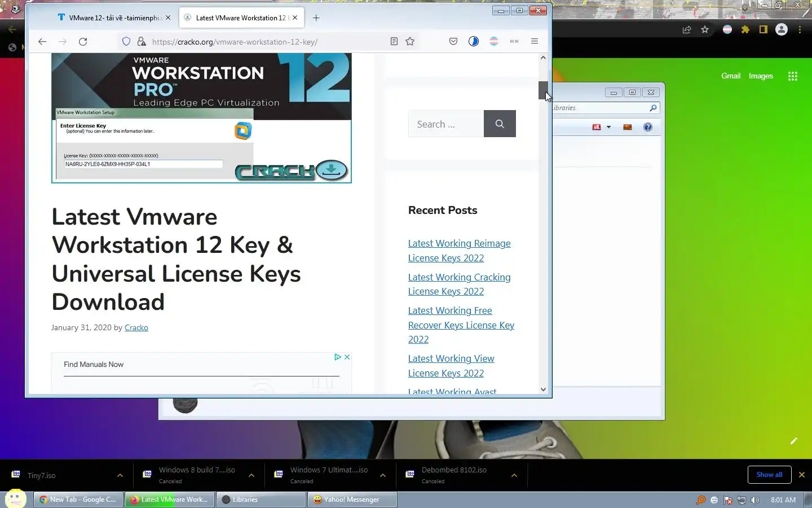
Task: Open 'Latest Working Reimage License Keys 2022' post
Action: pyautogui.click(x=460, y=251)
